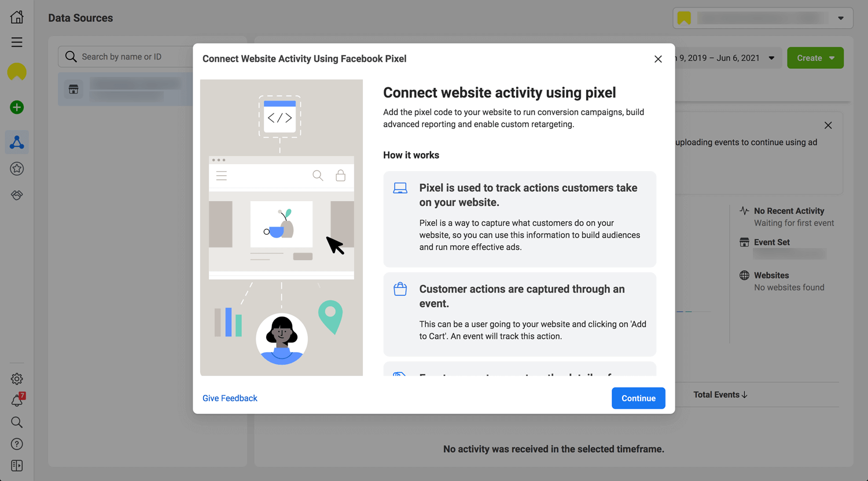This screenshot has height=481, width=868.
Task: Click the Event Set store icon
Action: coord(744,242)
